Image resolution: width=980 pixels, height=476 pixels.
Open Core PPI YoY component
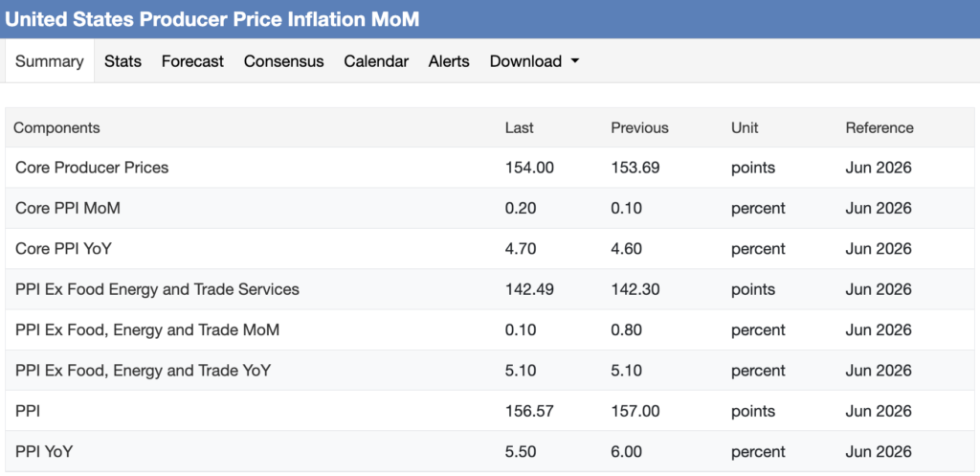tap(63, 249)
